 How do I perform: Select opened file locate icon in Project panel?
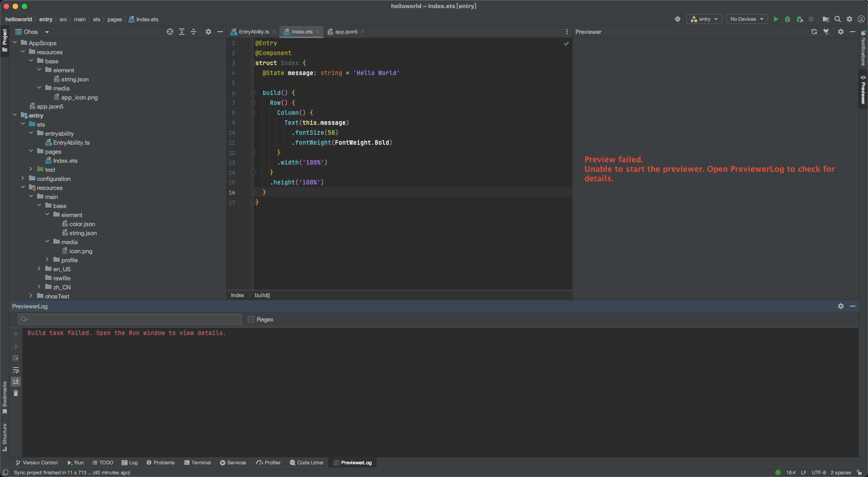(170, 32)
